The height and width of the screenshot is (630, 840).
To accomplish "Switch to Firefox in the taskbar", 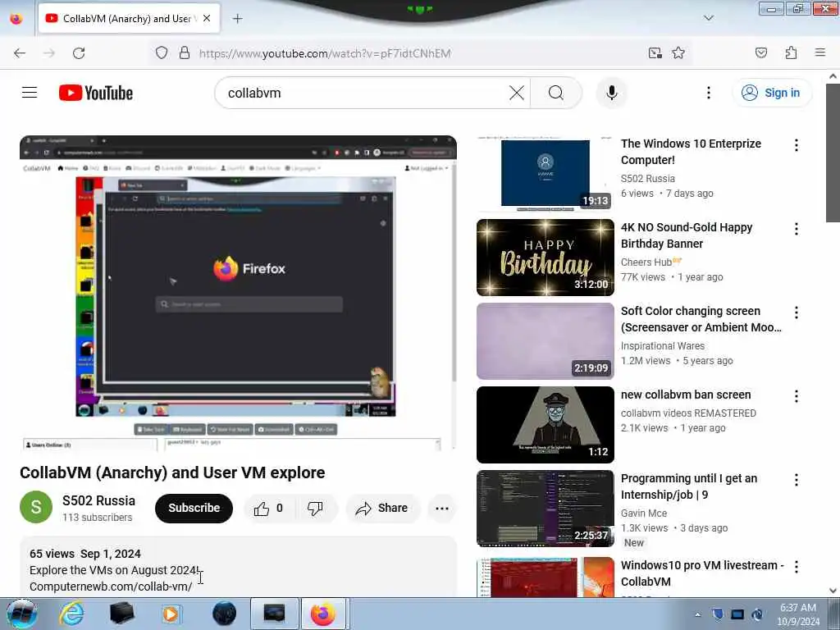I will [323, 614].
